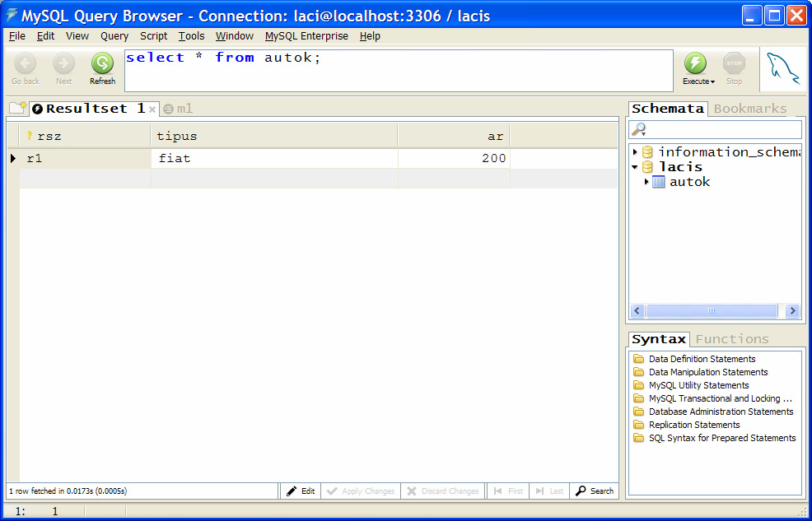Click the schemata horizontal scrollbar thumb
This screenshot has height=521, width=812.
tap(712, 311)
